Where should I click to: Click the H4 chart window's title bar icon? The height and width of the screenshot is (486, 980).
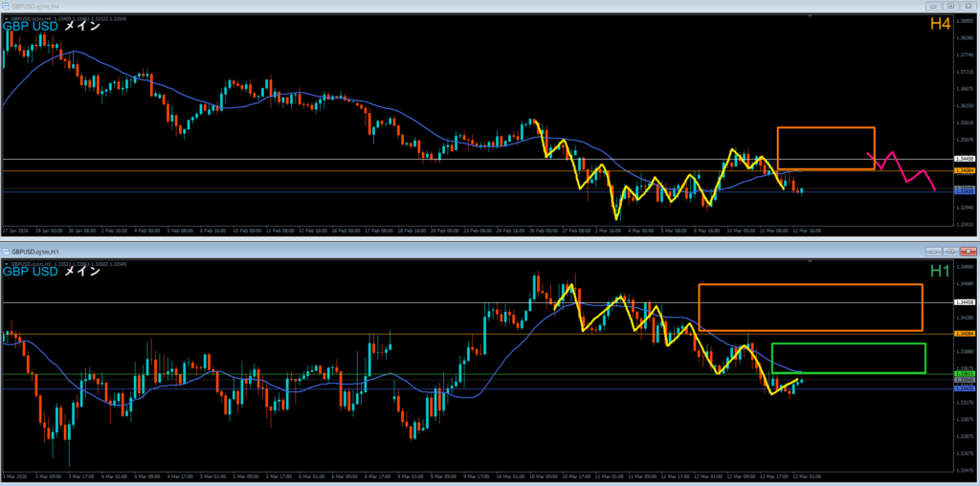[x=6, y=6]
